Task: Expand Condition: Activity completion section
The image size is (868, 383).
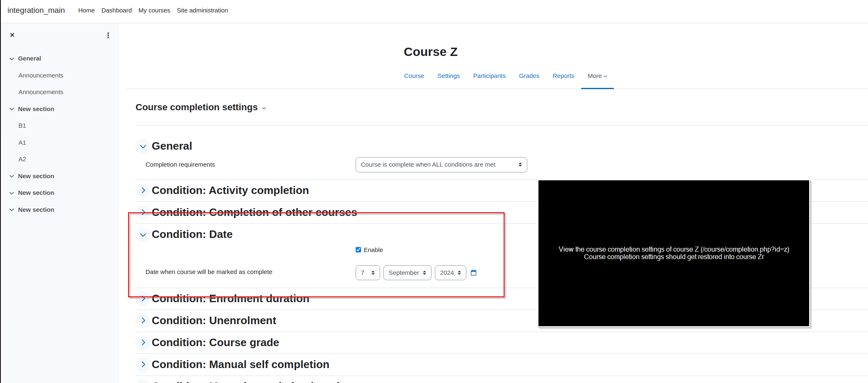Action: pyautogui.click(x=143, y=190)
